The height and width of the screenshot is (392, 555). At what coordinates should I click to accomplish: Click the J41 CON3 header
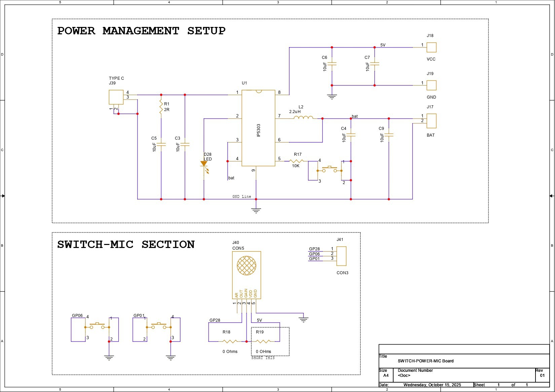click(x=341, y=256)
